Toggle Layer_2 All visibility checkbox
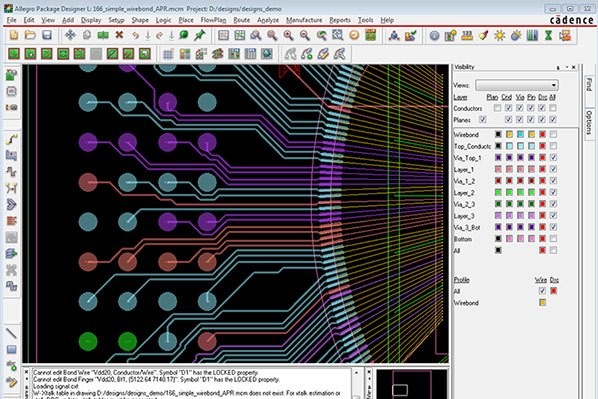Viewport: 598px width, 399px height. tap(553, 192)
